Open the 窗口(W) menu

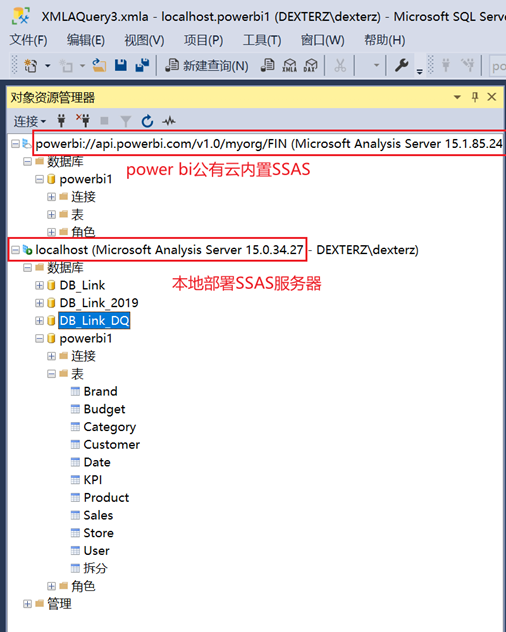[323, 40]
